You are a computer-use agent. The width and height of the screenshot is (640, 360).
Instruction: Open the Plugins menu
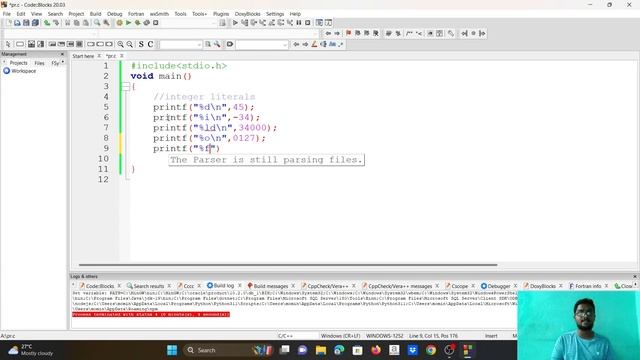click(221, 14)
